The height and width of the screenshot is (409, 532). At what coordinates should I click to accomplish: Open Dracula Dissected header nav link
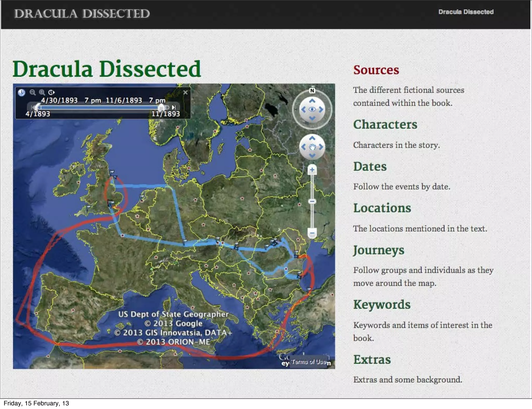pyautogui.click(x=466, y=12)
